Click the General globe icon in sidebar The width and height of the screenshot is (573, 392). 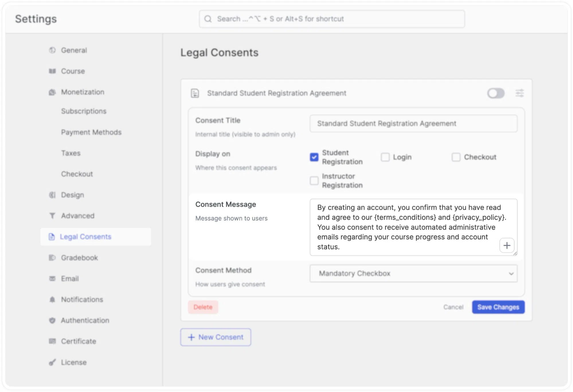click(x=52, y=50)
